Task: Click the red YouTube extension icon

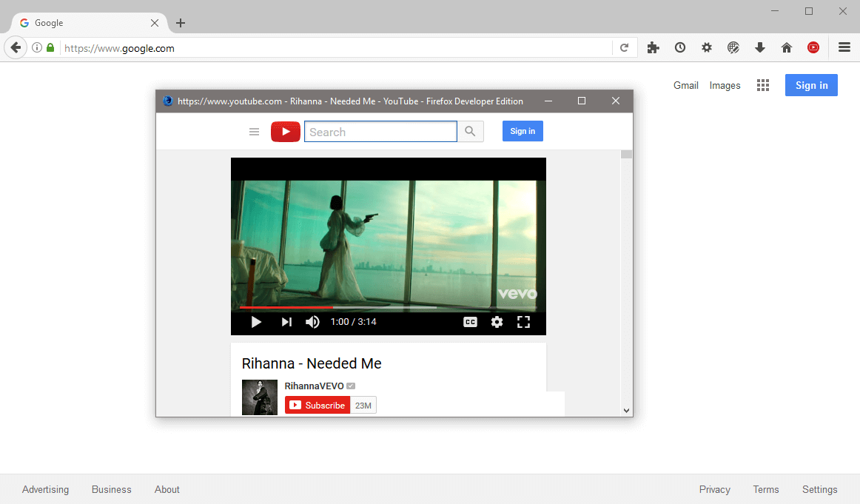Action: click(x=813, y=47)
